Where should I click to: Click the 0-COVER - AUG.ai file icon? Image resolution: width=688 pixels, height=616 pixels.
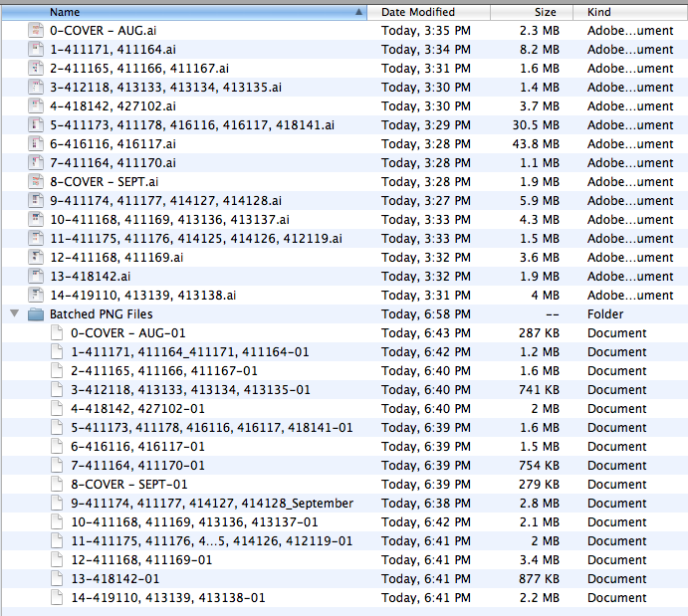pos(36,30)
